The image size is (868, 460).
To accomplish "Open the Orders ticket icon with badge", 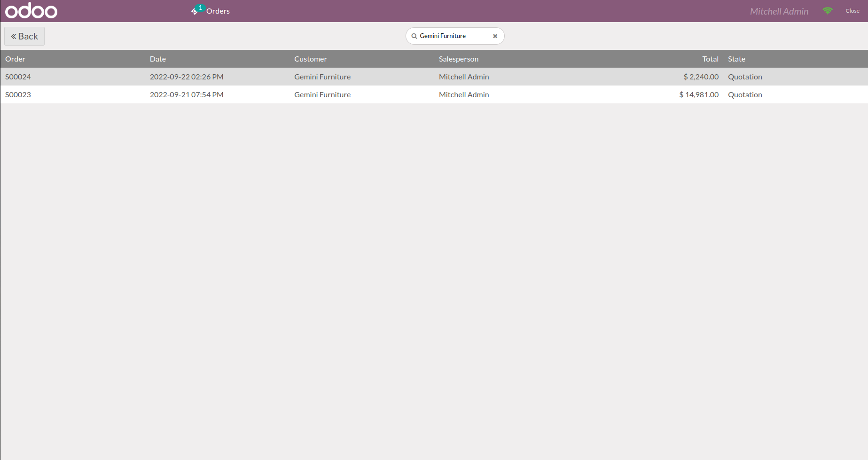I will coord(197,10).
